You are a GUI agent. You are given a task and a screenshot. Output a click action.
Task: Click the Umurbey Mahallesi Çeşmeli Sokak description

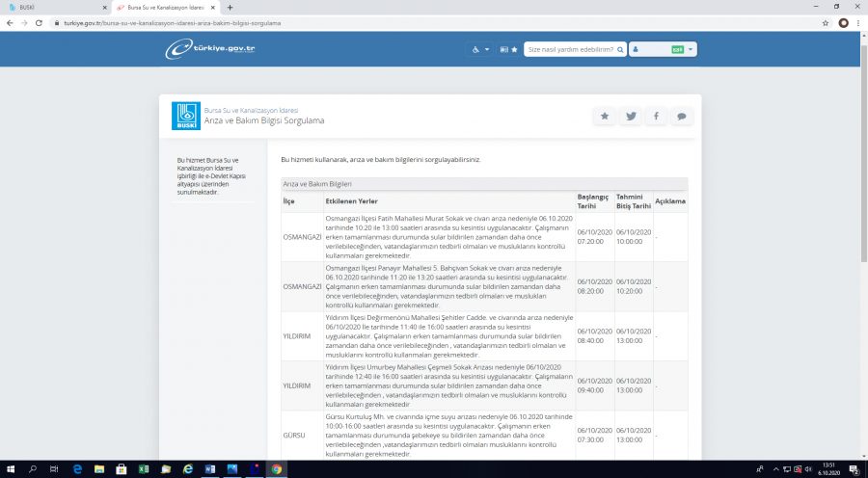(449, 385)
